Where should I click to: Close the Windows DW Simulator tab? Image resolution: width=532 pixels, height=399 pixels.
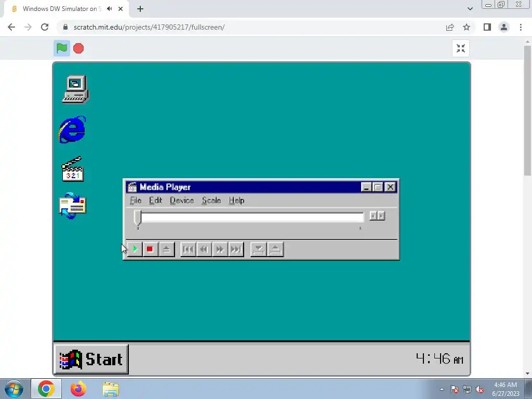[x=121, y=9]
